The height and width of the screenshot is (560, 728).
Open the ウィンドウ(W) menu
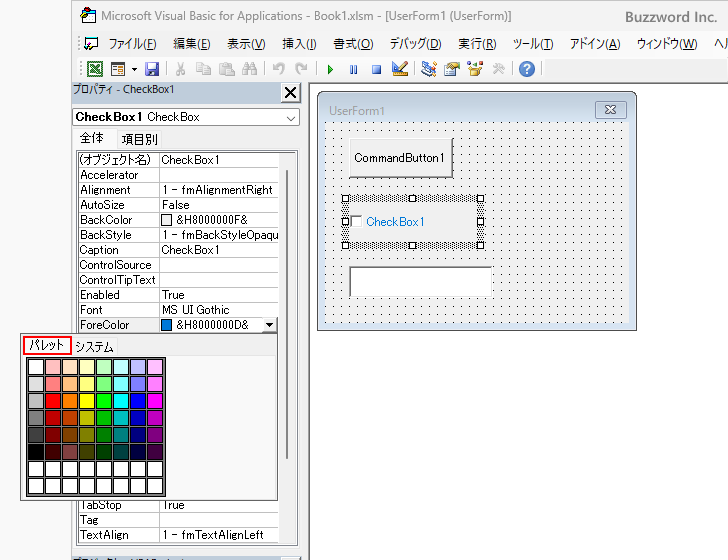(667, 44)
